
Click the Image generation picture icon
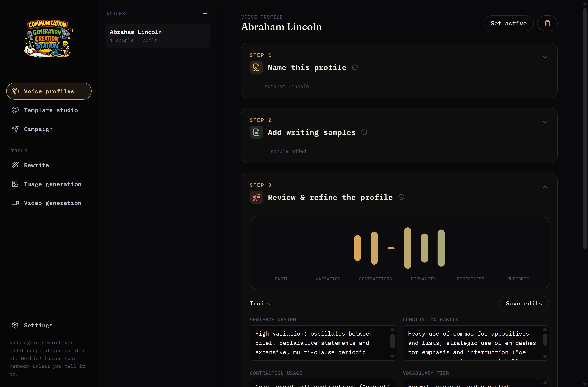[x=15, y=184]
